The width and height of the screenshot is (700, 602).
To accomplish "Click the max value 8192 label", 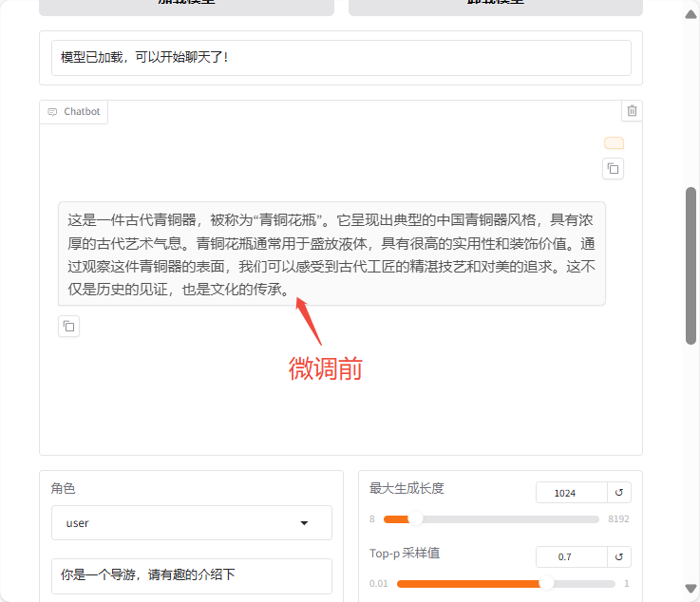I will pyautogui.click(x=618, y=519).
